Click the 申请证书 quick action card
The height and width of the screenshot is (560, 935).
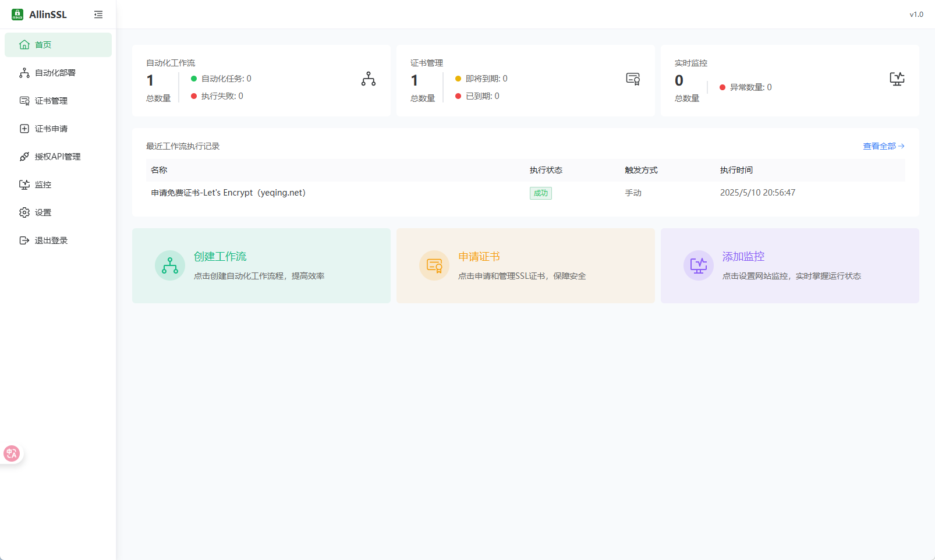525,265
